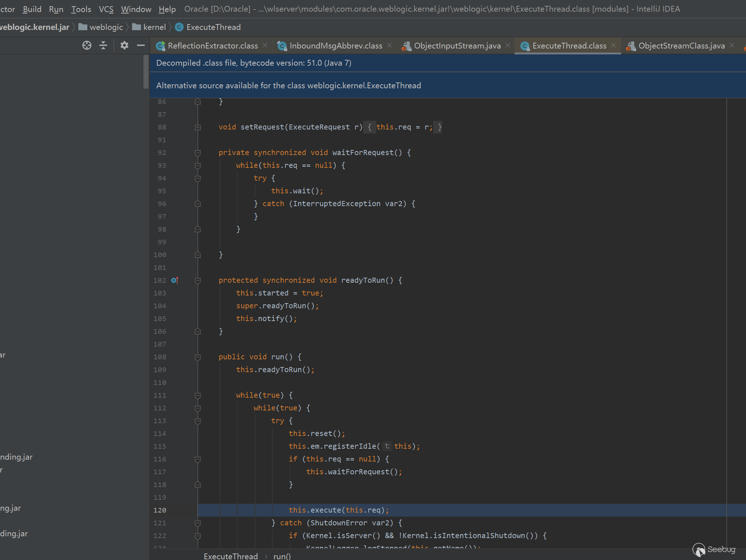
Task: Click the collapse all icon in project panel
Action: 103,45
